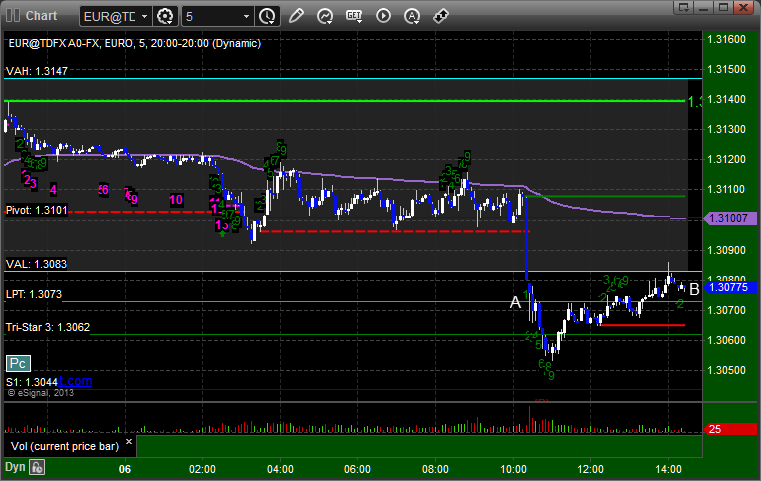The image size is (761, 481).
Task: Start the bar replay play icon
Action: point(383,16)
